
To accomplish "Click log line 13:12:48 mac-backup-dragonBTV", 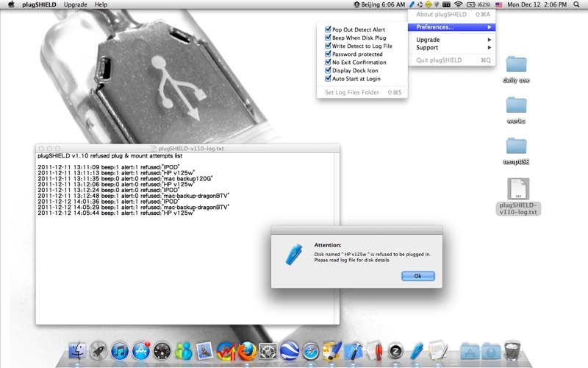I will (x=134, y=196).
